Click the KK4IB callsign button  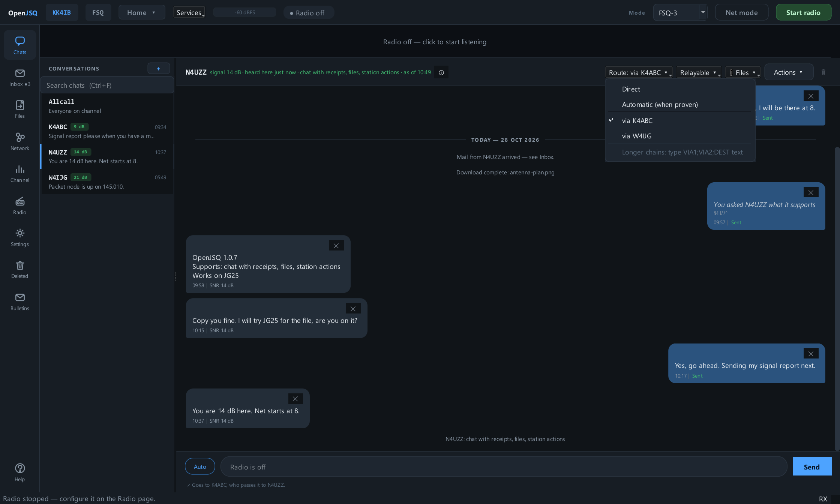[61, 12]
